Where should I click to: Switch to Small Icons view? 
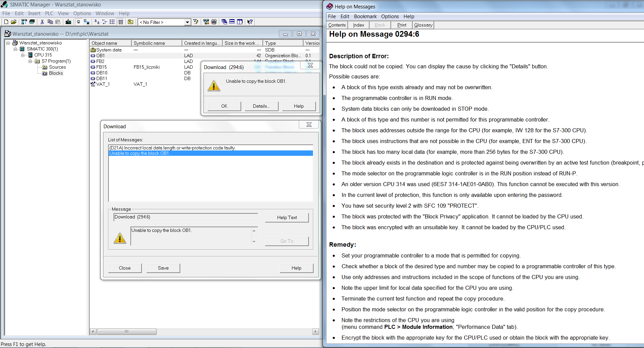pos(105,22)
